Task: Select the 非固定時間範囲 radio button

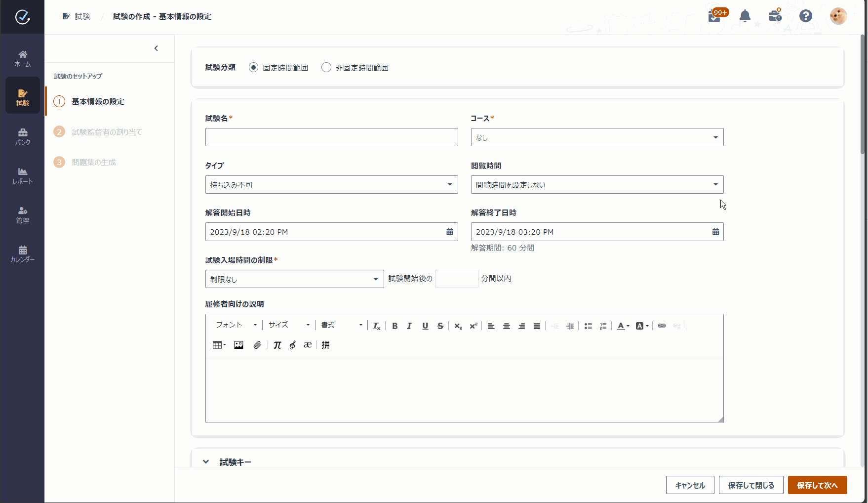Action: pos(326,68)
